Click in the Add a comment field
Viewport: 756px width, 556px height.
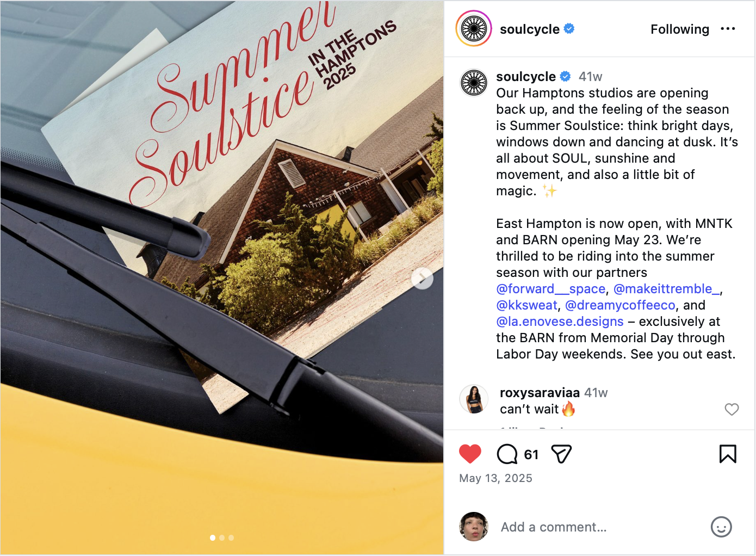click(x=598, y=527)
